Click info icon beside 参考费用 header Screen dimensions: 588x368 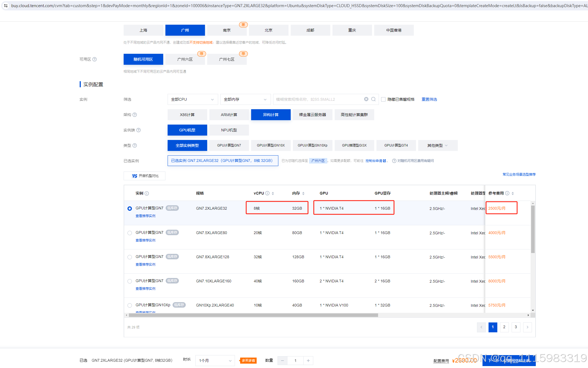[x=507, y=193]
